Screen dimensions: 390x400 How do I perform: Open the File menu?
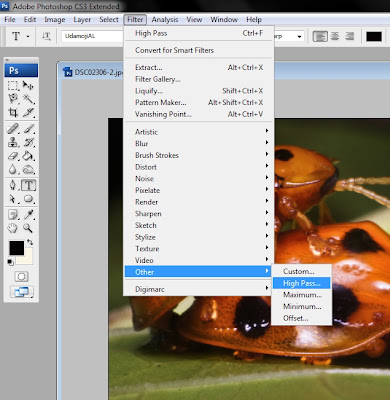[x=10, y=20]
